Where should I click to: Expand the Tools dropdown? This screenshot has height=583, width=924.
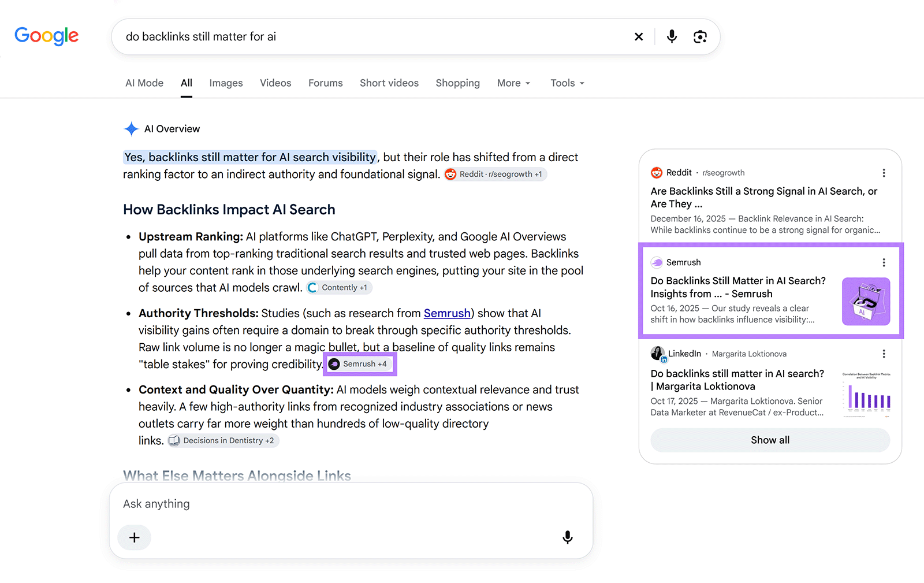tap(567, 83)
